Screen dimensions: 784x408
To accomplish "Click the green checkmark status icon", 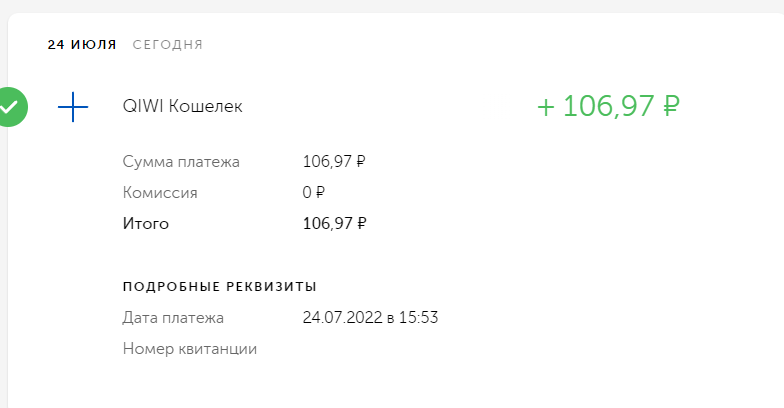I will [x=10, y=106].
